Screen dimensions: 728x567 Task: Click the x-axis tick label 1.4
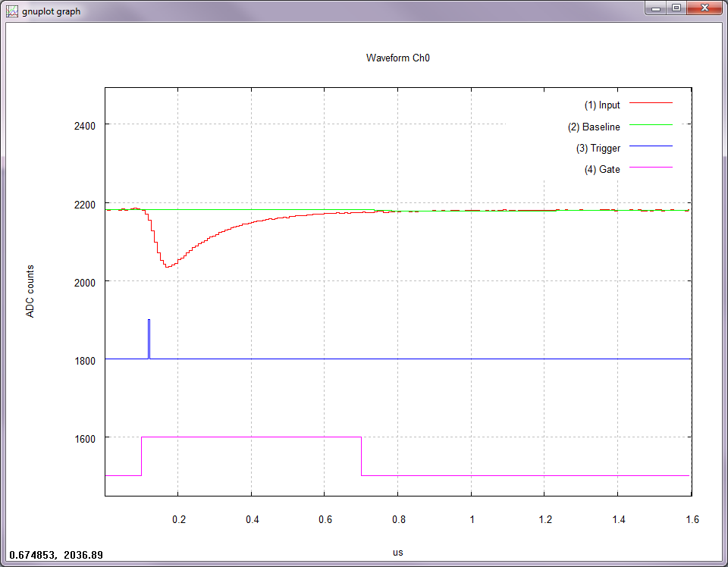(x=619, y=520)
